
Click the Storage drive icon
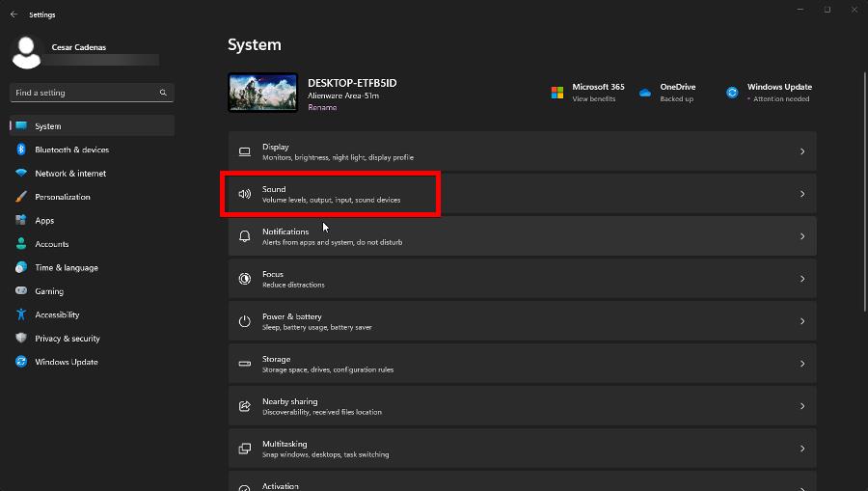click(x=245, y=364)
